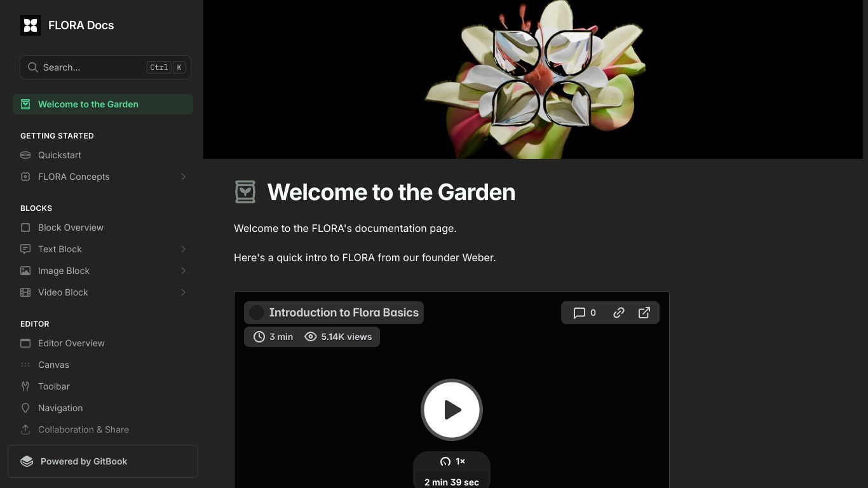The image size is (868, 488).
Task: Click the Text Block icon
Action: [25, 249]
